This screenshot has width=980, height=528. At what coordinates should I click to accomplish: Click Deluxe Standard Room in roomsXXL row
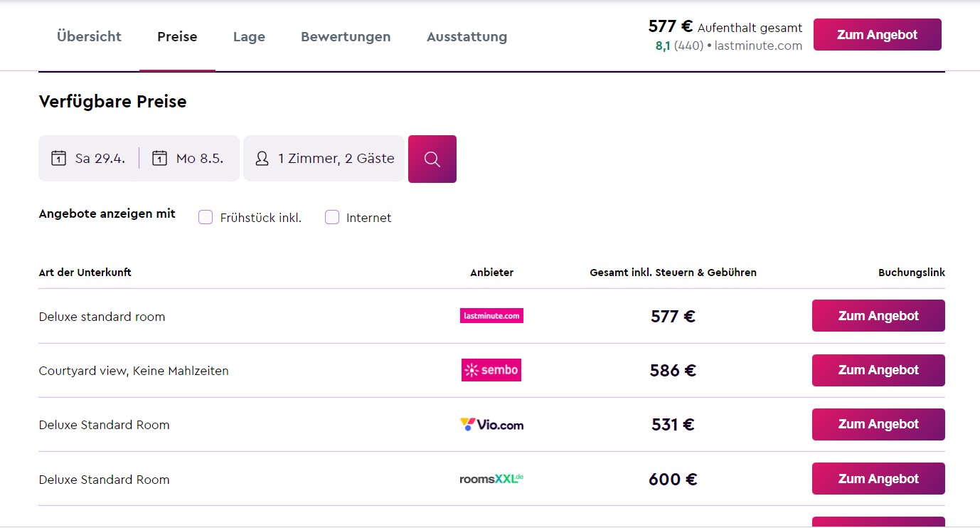(x=104, y=480)
